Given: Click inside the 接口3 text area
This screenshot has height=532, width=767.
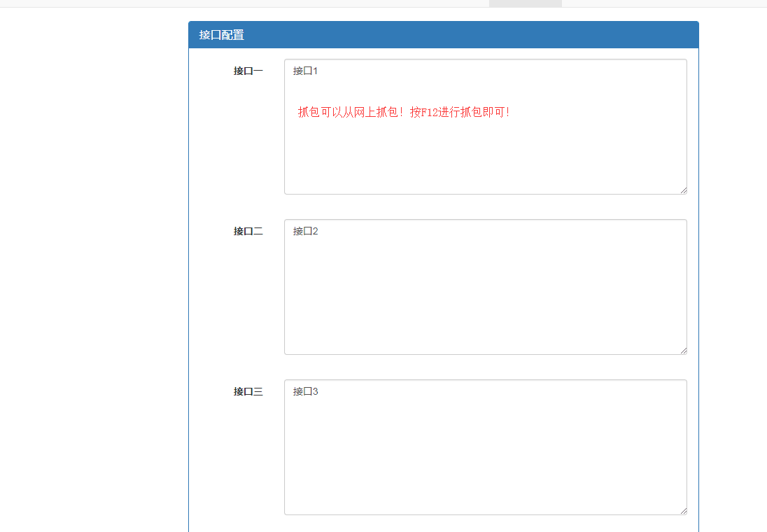Looking at the screenshot, I should click(486, 455).
